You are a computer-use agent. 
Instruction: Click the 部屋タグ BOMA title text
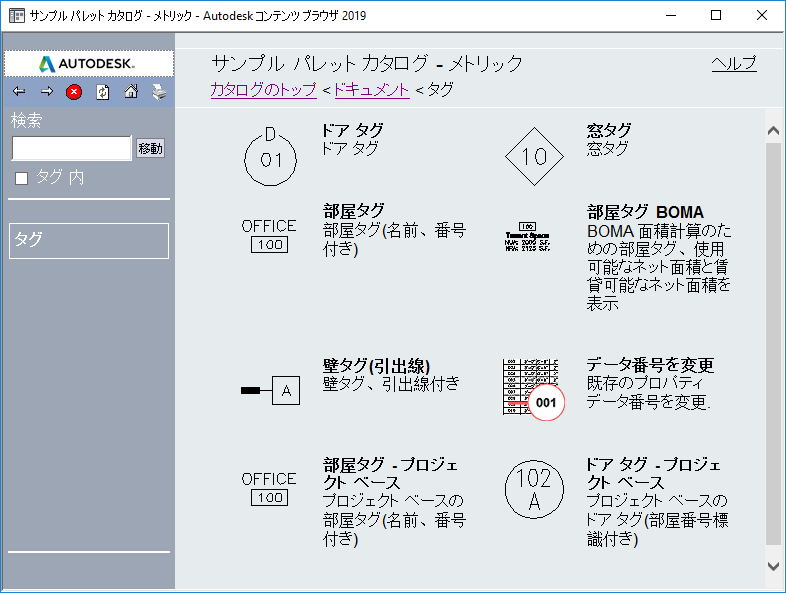(x=646, y=212)
